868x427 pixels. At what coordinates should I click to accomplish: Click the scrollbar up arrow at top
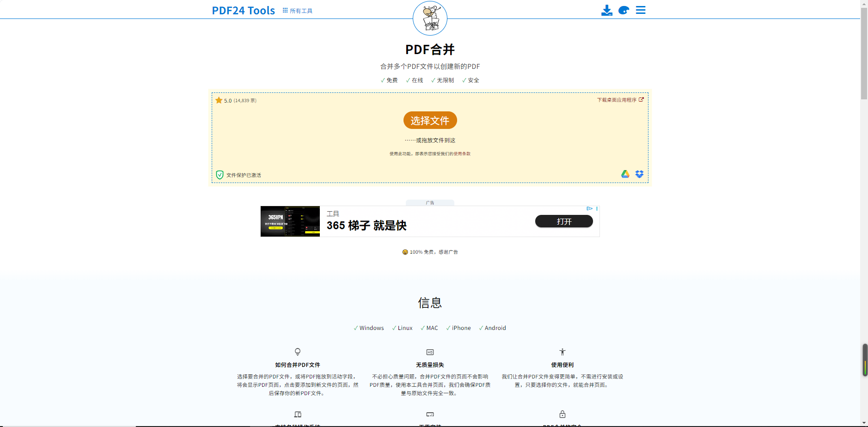864,3
